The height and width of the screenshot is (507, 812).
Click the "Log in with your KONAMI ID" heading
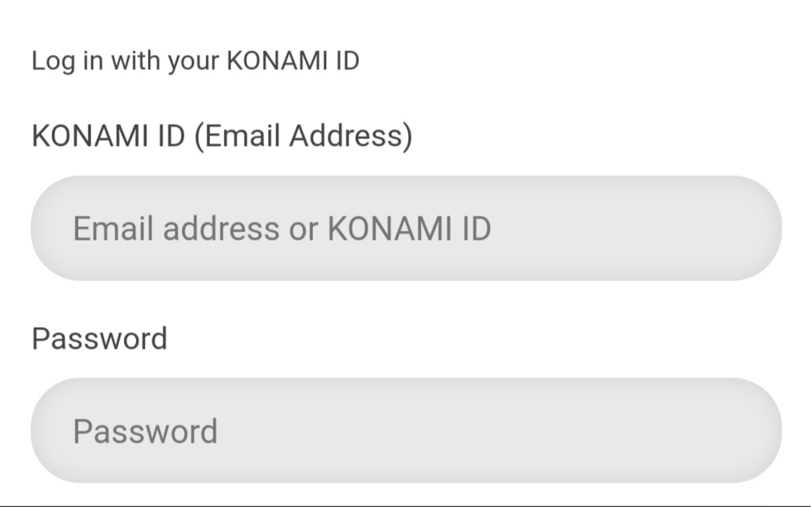tap(195, 61)
